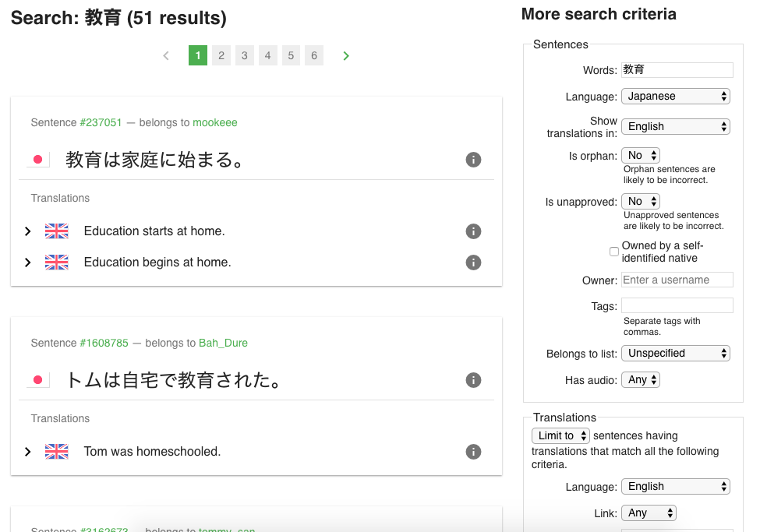The width and height of the screenshot is (760, 532).
Task: Click the British flag beside "Education starts at home."
Action: point(56,231)
